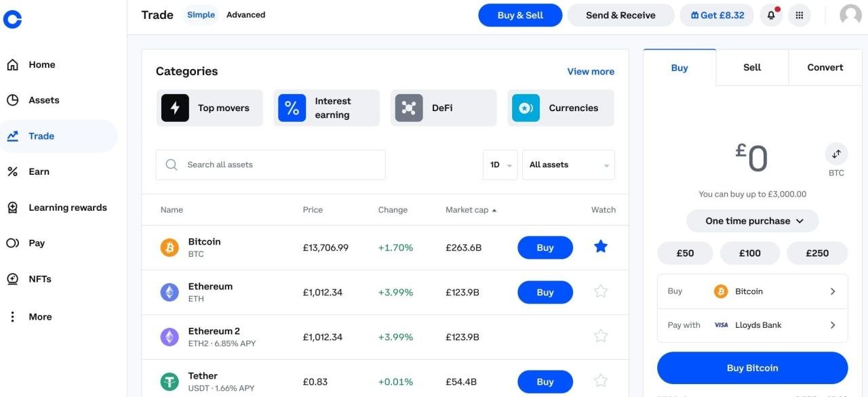Select the Home icon in the sidebar
Screen dimensions: 868x397
tap(13, 64)
